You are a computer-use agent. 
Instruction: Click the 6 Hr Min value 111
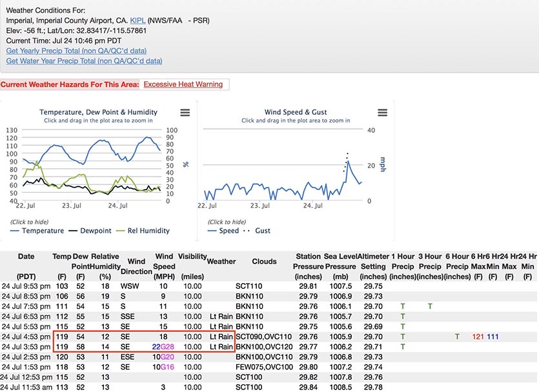(493, 337)
